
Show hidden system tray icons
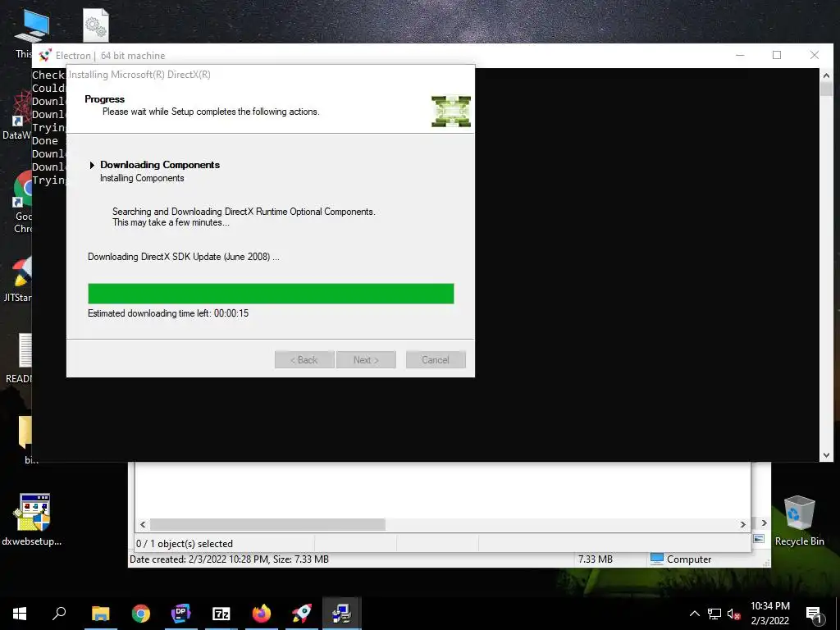tap(694, 614)
